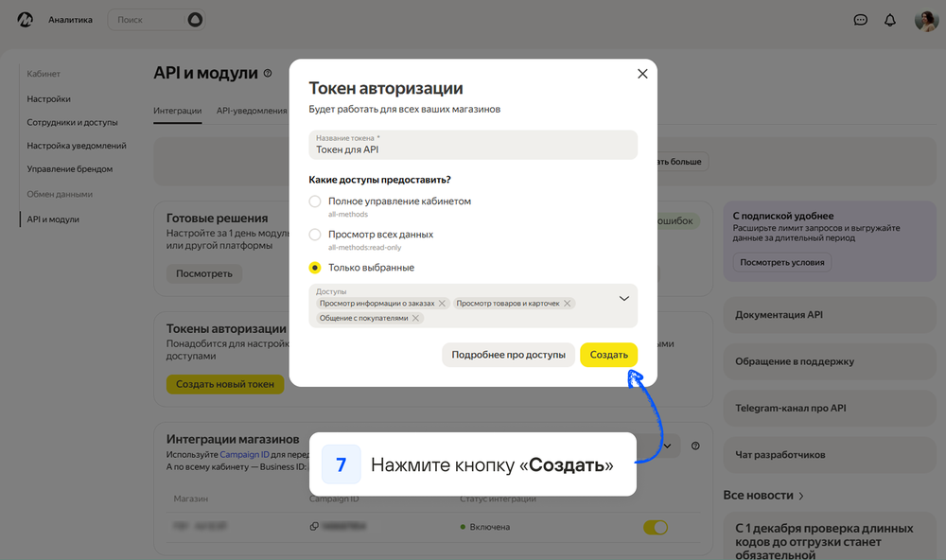Open the dropdown in Интеграции магазинов header
Image resolution: width=946 pixels, height=560 pixels.
(668, 446)
